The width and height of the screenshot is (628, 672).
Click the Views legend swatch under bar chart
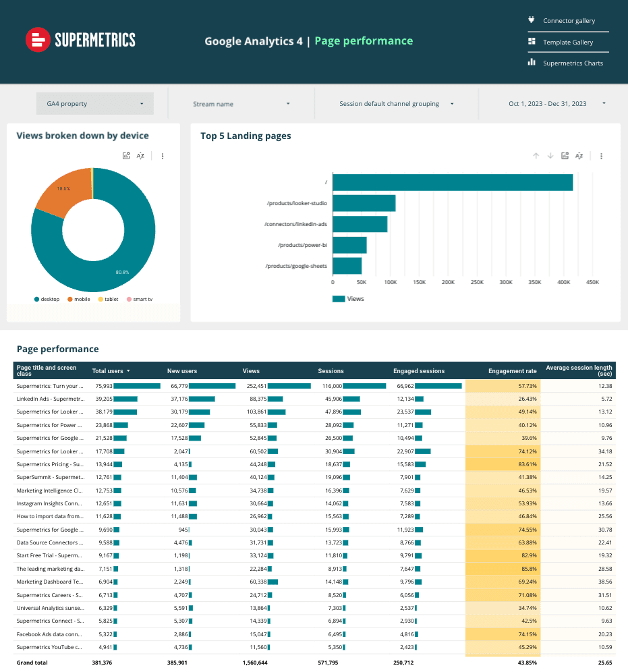click(338, 298)
